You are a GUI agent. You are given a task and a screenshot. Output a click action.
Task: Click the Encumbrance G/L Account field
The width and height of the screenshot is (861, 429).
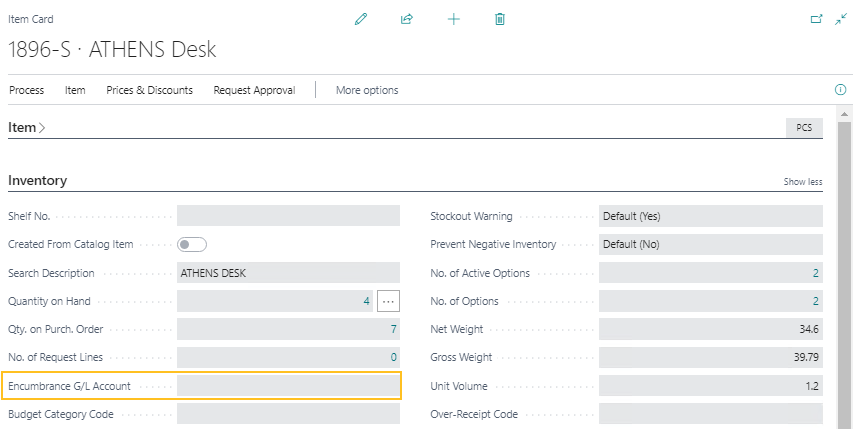(x=288, y=386)
